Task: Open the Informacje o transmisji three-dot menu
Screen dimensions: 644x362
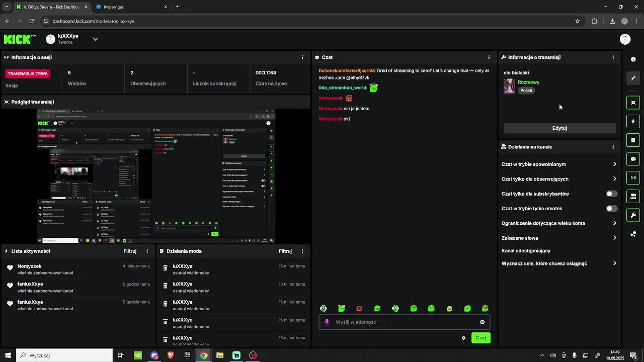Action: click(613, 57)
